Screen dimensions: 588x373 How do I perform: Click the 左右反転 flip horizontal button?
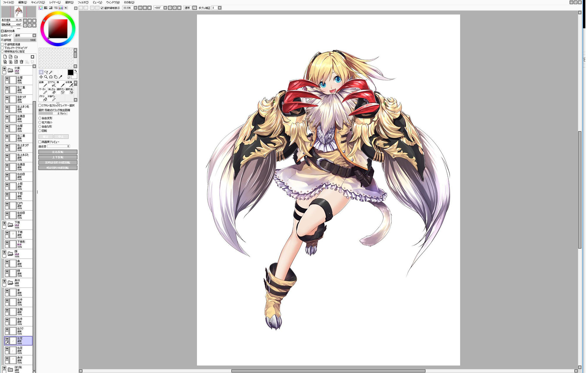58,152
